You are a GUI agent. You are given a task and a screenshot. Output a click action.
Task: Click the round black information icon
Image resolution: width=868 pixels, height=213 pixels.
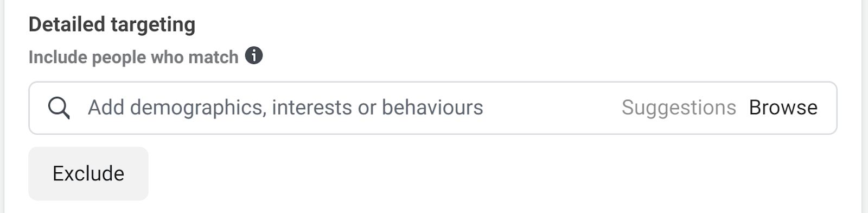[254, 55]
